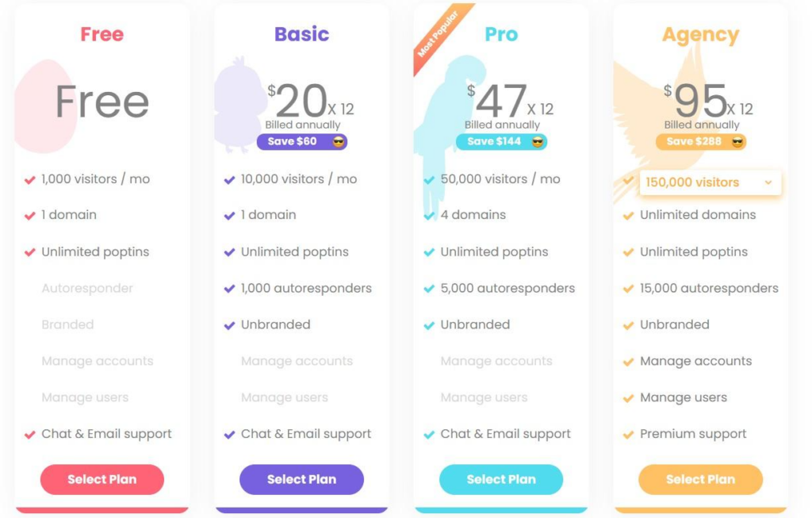Click the Basic plan heading
The image size is (812, 518).
click(301, 34)
